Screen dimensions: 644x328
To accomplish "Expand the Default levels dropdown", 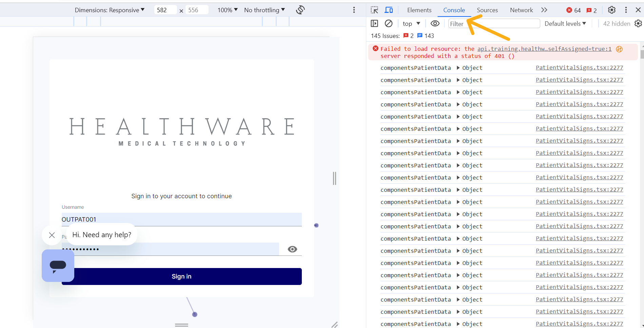I will click(565, 23).
